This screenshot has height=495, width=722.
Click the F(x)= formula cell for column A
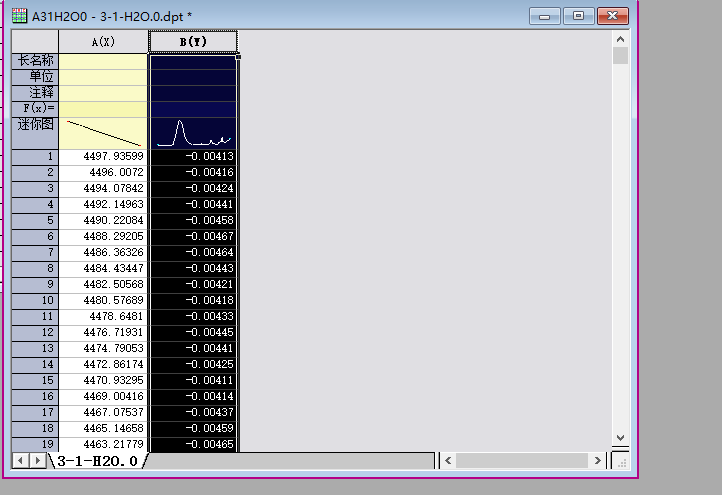tap(103, 108)
